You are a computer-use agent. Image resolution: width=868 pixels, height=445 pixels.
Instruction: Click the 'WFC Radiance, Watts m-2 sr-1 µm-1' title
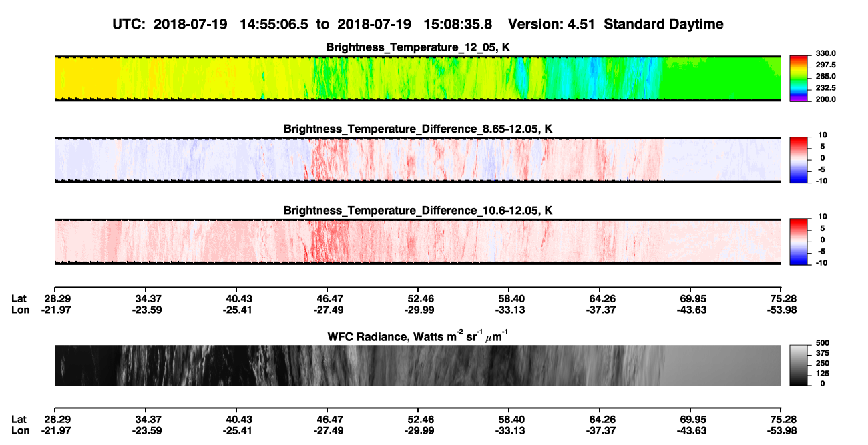[x=417, y=336]
